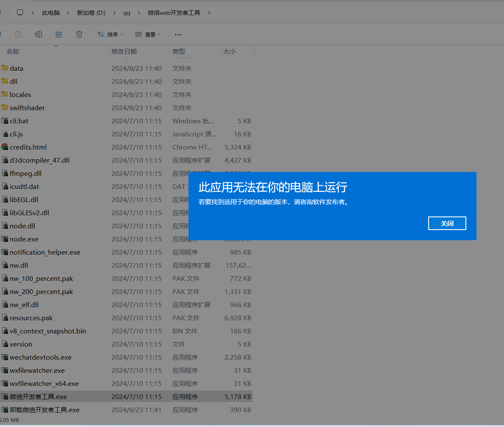504x427 pixels.
Task: Select node.exe application icon
Action: [x=5, y=239]
